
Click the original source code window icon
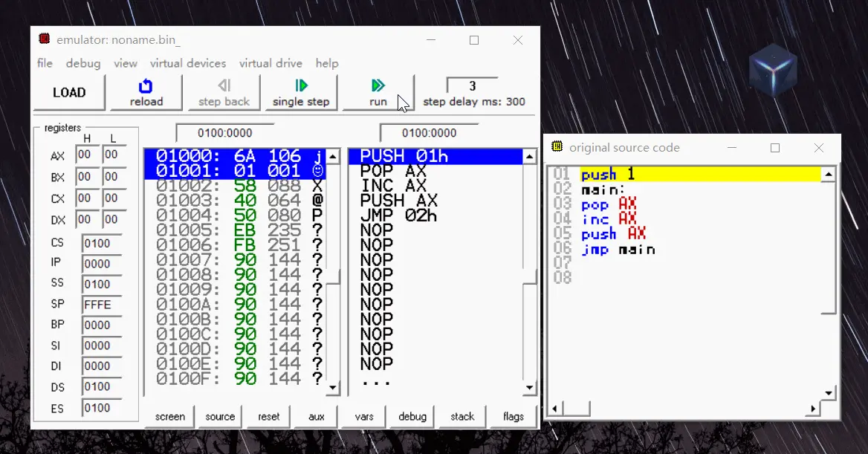tap(556, 147)
